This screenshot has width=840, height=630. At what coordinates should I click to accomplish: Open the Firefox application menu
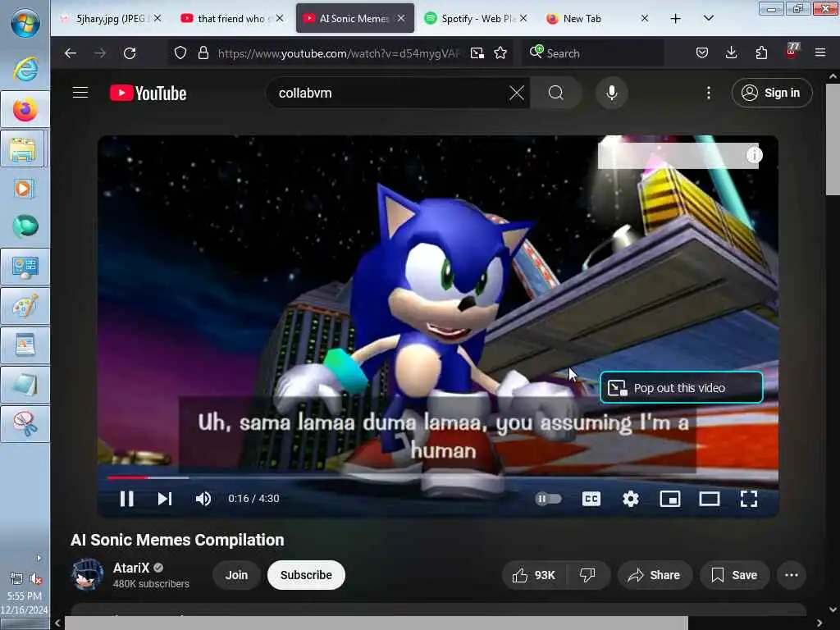coord(820,52)
